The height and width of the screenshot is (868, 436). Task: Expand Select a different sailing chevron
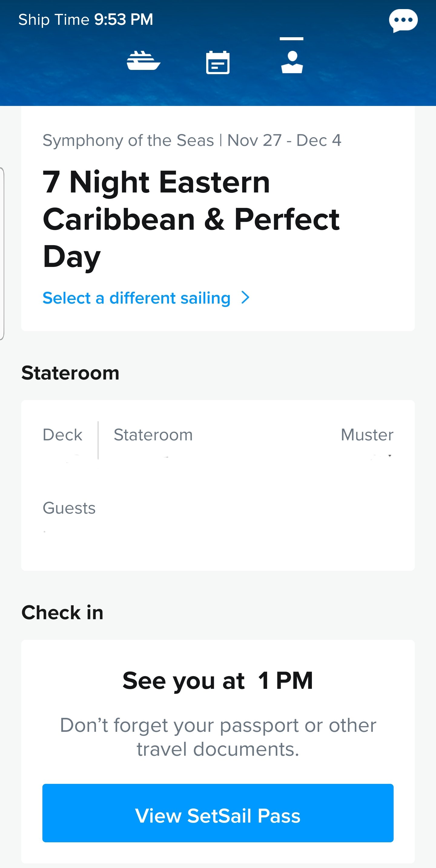point(246,298)
